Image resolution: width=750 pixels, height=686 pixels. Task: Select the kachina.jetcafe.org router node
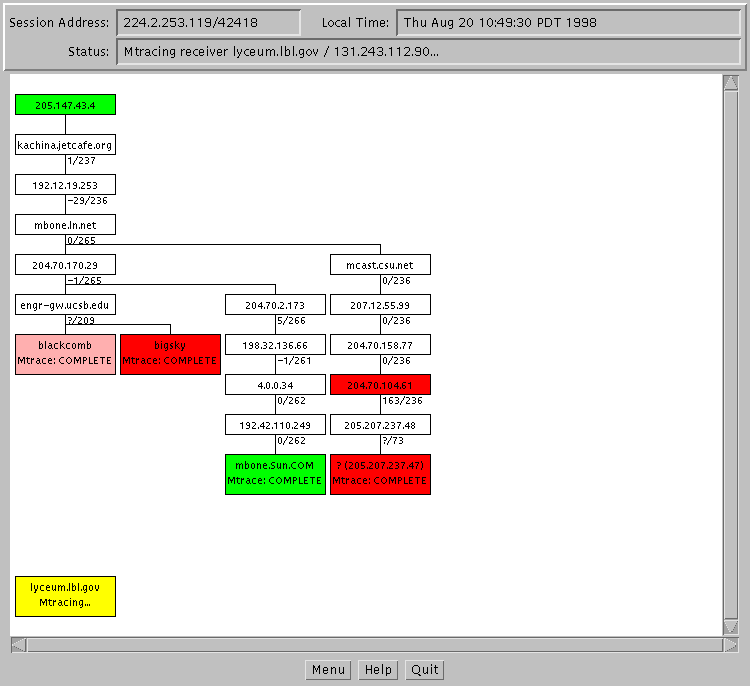65,145
